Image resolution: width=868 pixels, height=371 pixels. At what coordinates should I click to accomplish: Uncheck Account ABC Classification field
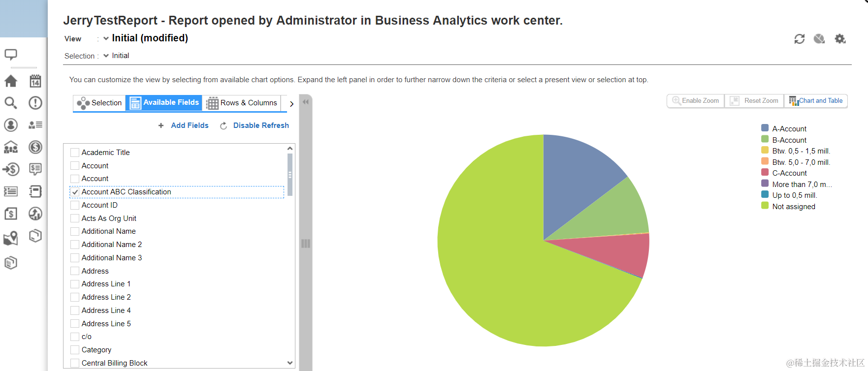pyautogui.click(x=75, y=192)
